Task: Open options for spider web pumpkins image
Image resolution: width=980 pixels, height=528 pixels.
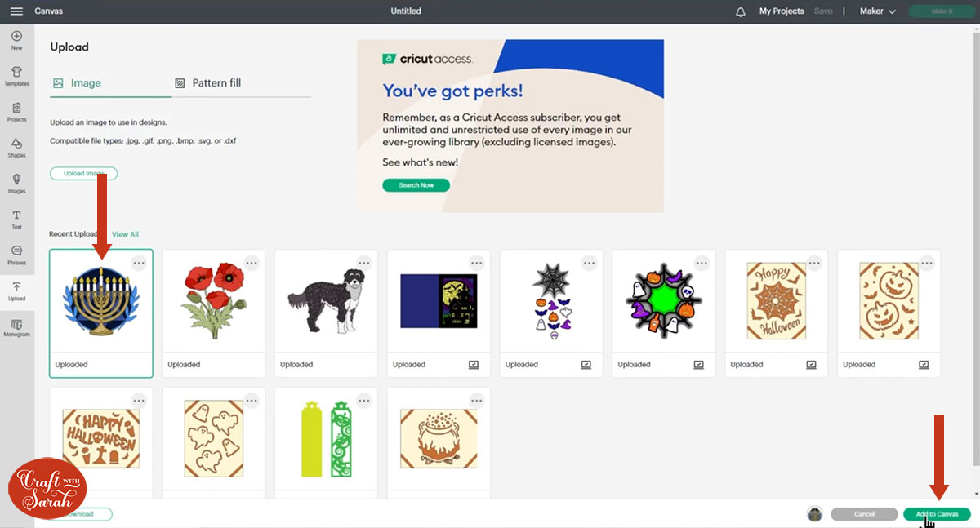Action: (590, 263)
